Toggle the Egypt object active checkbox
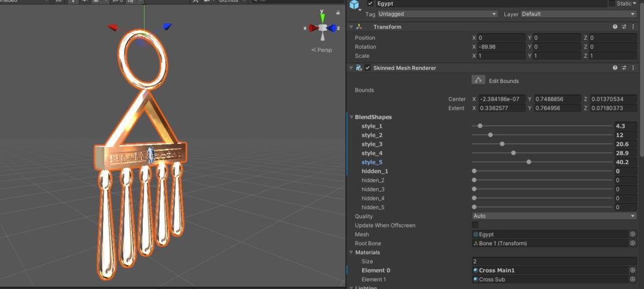The height and width of the screenshot is (289, 644). pos(371,4)
